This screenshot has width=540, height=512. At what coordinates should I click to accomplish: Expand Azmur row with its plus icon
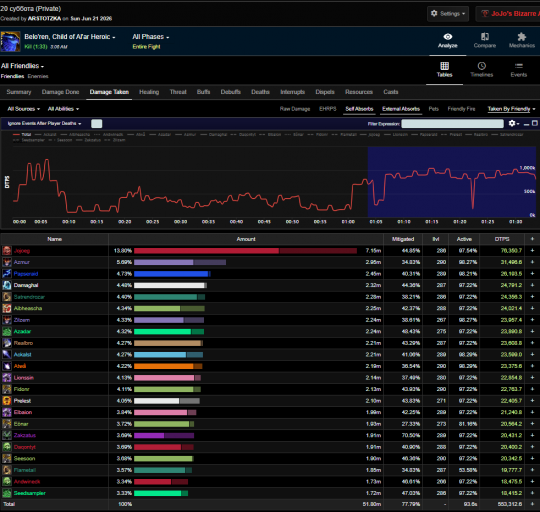pyautogui.click(x=532, y=262)
